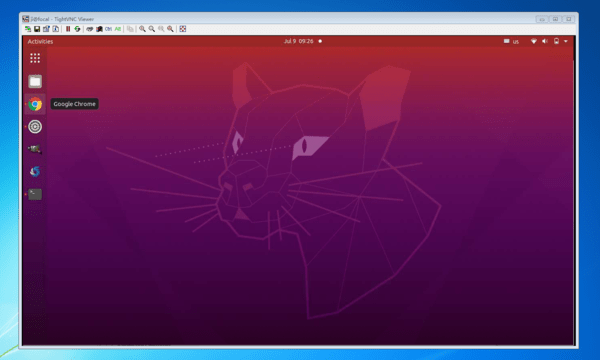Launch Google Chrome from the Ubuntu dock
The image size is (600, 360).
35,104
